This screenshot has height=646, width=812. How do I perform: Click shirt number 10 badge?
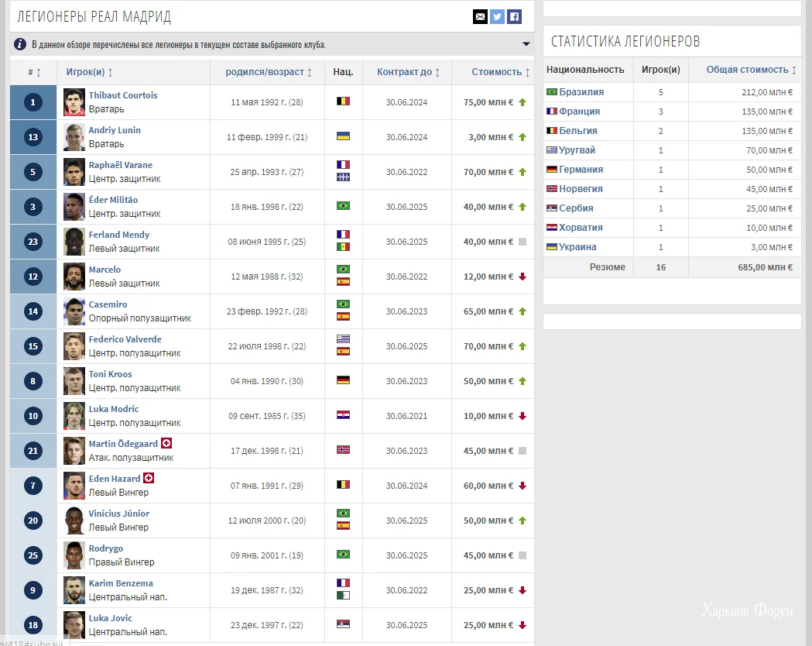33,416
